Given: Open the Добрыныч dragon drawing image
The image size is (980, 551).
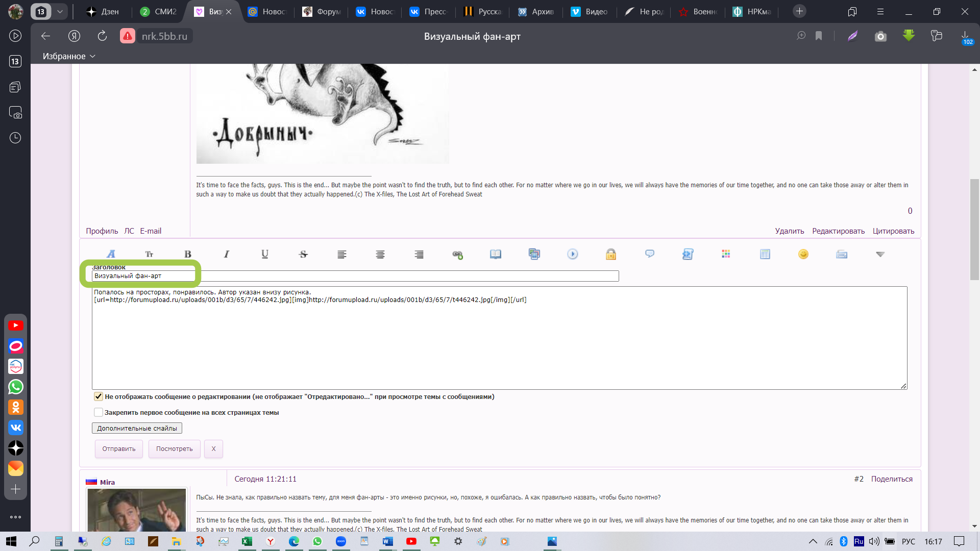Looking at the screenshot, I should click(323, 113).
